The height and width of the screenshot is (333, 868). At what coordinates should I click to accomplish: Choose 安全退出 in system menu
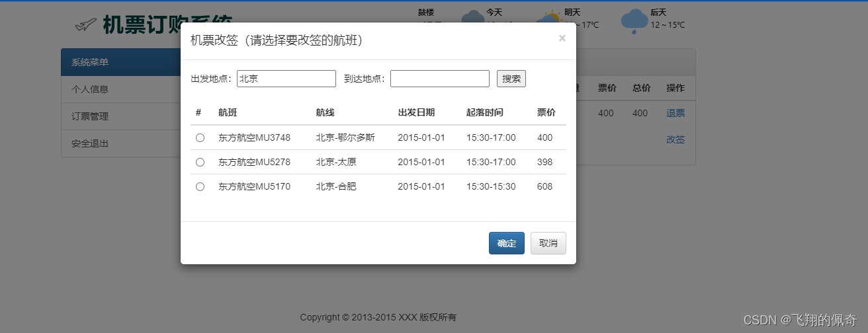click(120, 143)
